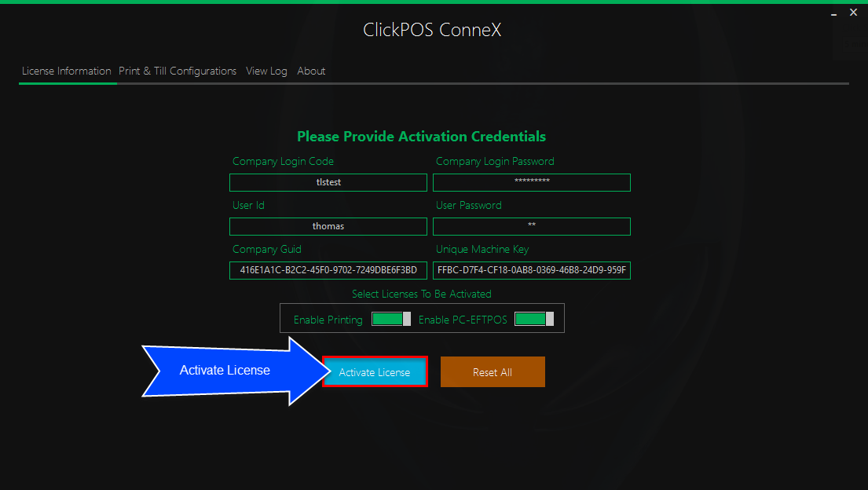Screen dimensions: 868x490
Task: Focus the User Id field
Action: (328, 226)
